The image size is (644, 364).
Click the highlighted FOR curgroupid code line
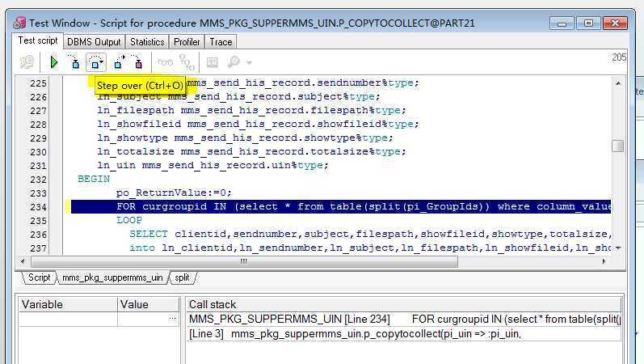(x=341, y=207)
